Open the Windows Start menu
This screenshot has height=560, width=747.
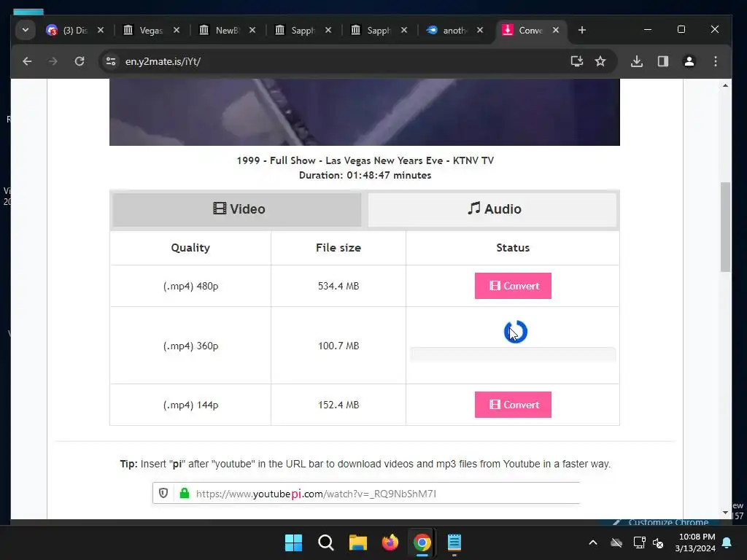293,542
